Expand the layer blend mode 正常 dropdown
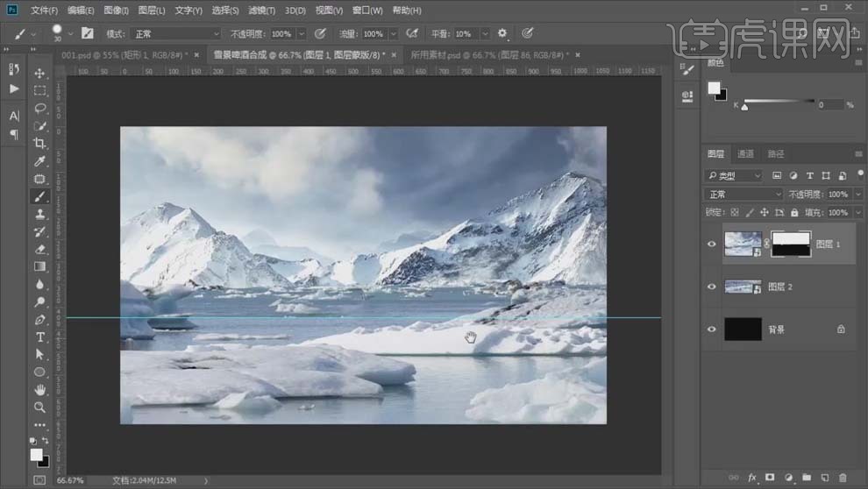This screenshot has width=868, height=489. [744, 194]
